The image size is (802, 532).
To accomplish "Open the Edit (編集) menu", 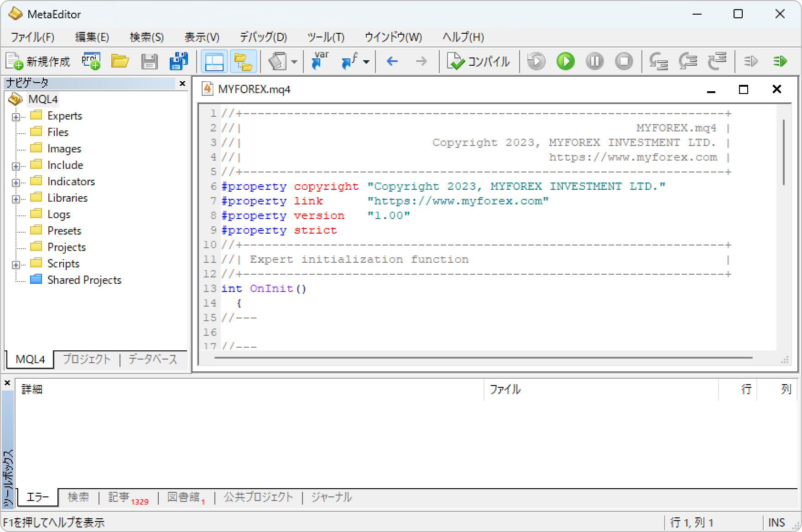I will pyautogui.click(x=92, y=37).
